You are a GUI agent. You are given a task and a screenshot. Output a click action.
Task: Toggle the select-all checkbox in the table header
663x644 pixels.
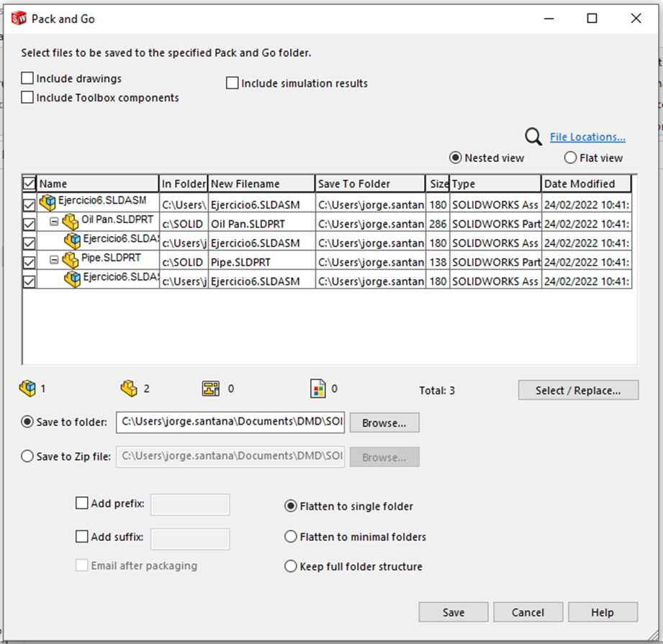(x=30, y=183)
